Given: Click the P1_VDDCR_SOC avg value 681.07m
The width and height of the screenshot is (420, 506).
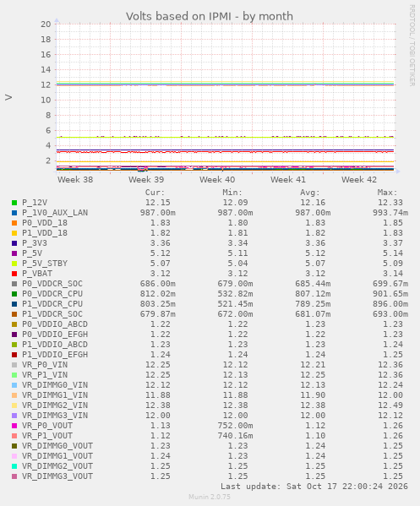Looking at the screenshot, I should click(313, 314).
